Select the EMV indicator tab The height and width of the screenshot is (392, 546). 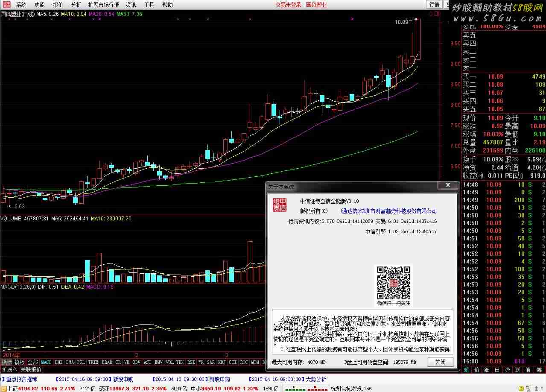[x=158, y=362]
